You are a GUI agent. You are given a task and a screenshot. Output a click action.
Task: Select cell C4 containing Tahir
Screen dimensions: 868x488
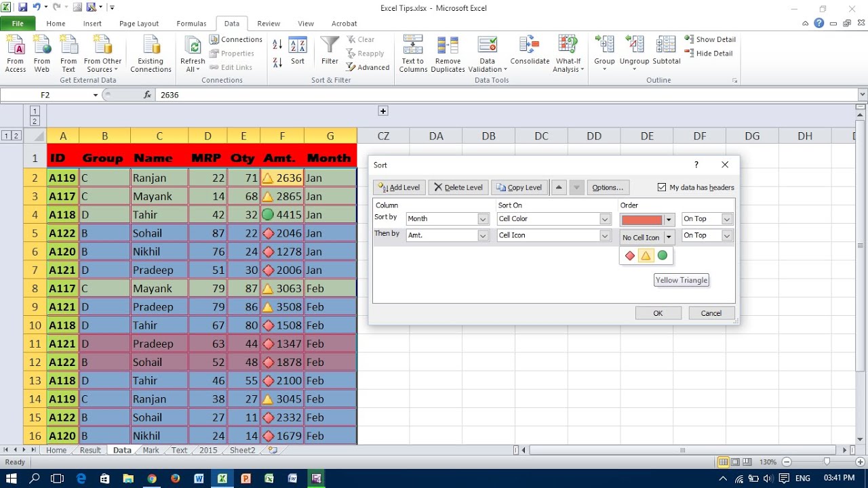point(159,215)
